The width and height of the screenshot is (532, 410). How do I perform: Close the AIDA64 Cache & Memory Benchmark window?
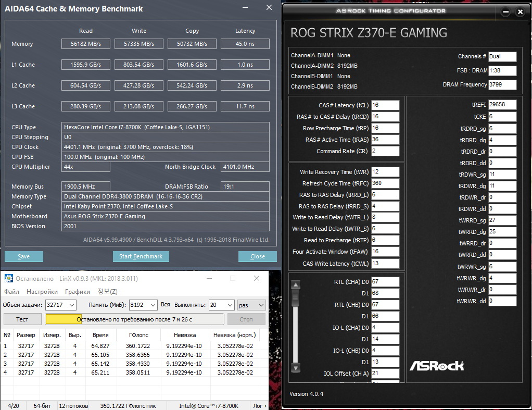click(x=269, y=7)
